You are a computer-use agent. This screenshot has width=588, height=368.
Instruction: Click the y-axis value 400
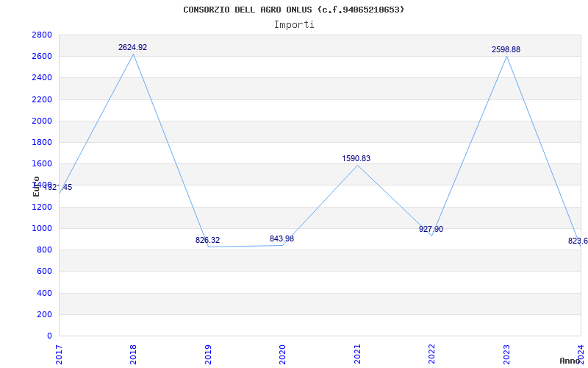(x=44, y=293)
